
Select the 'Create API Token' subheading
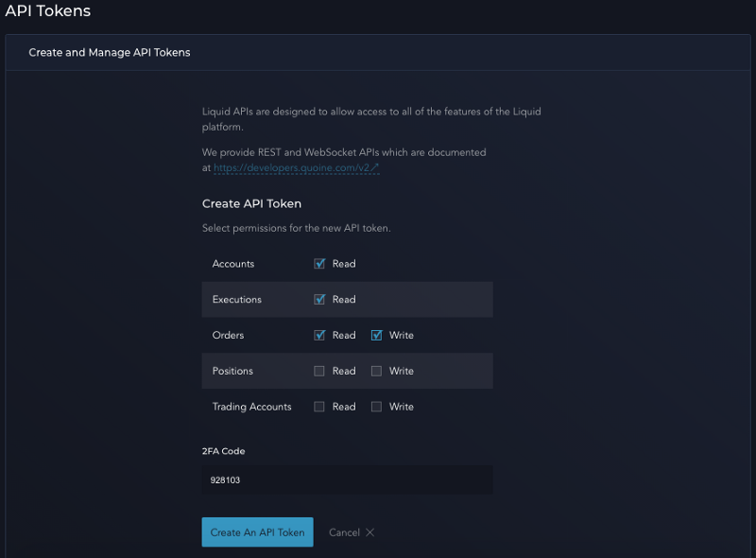click(251, 203)
